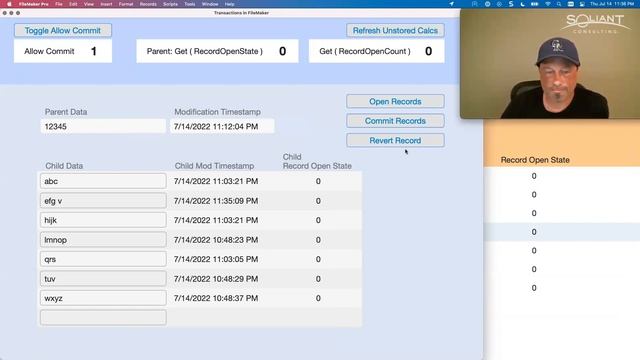Click the Allow Commit value 1

coord(93,51)
